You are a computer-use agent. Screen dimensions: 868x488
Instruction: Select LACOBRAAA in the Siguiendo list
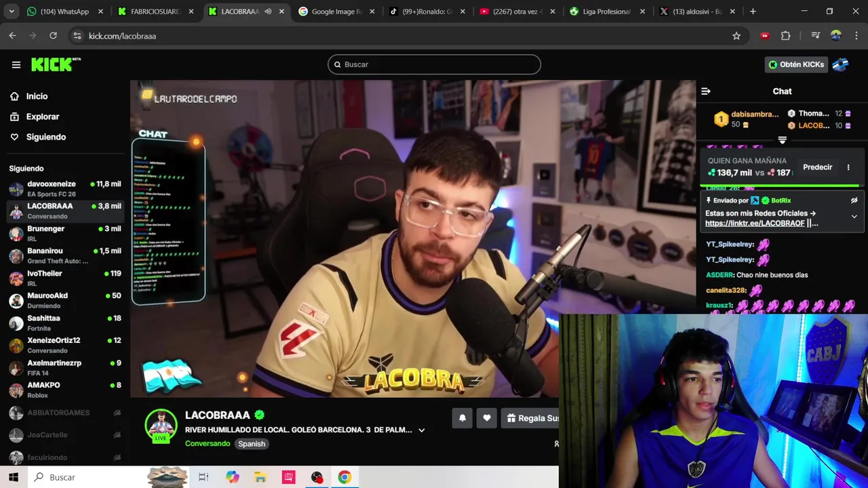(65, 211)
